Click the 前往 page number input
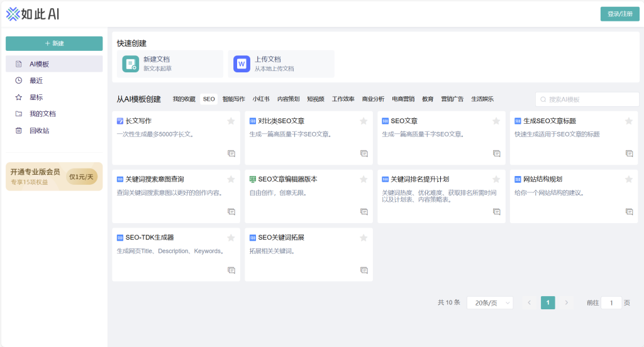Viewport: 644px width, 347px height. click(x=611, y=302)
